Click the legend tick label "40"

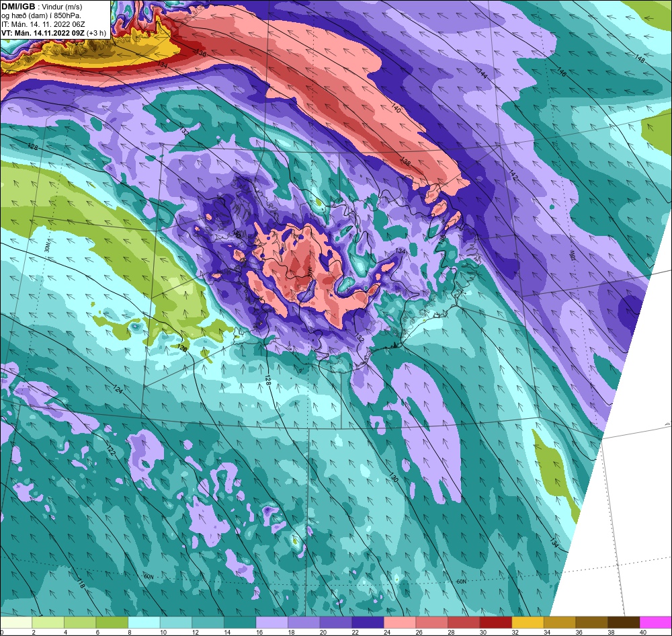(x=643, y=632)
